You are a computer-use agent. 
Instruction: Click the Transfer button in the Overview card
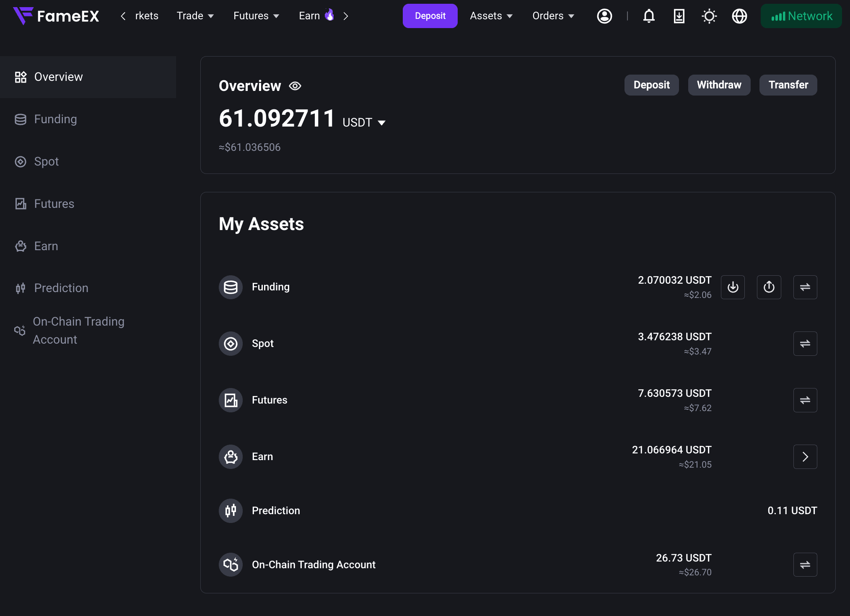788,85
